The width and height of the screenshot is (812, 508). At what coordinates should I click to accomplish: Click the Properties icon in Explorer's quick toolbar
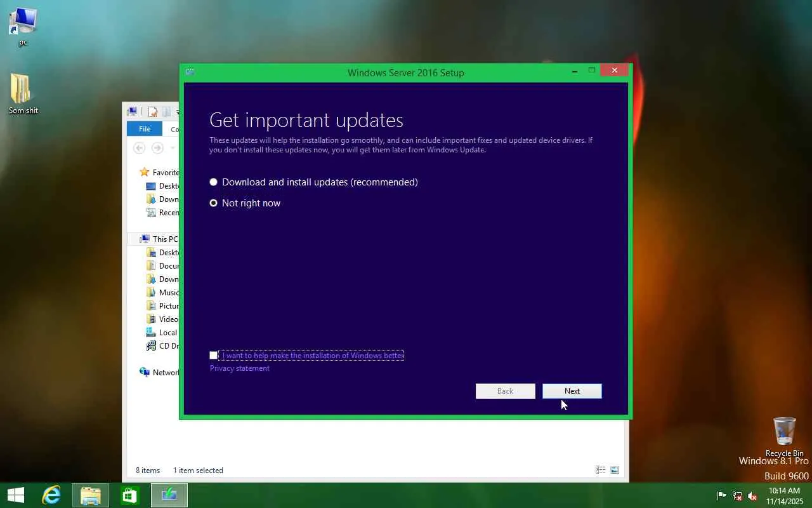pos(152,112)
